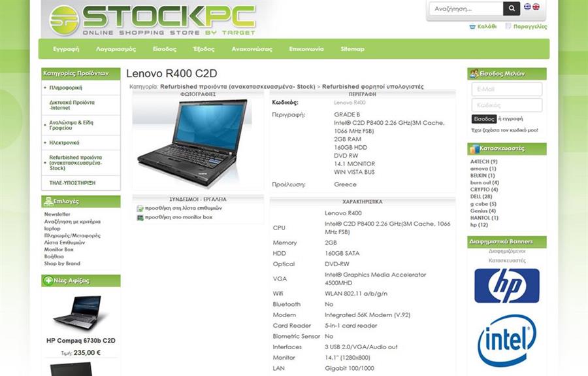Click the search magnifier icon button
This screenshot has height=376, width=588.
click(x=512, y=9)
